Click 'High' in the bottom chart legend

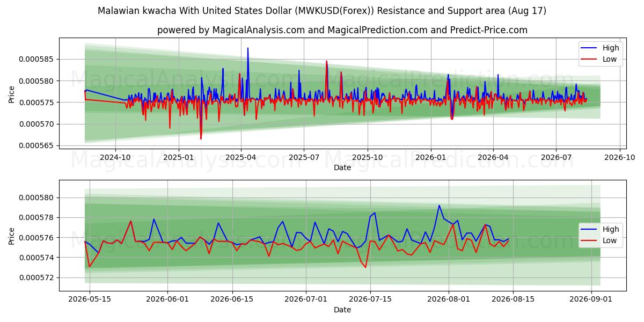click(x=611, y=229)
